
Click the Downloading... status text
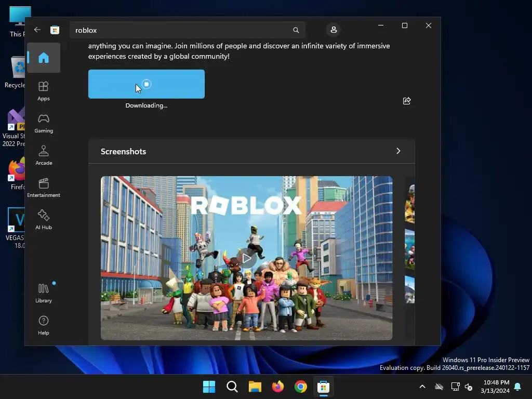click(146, 105)
